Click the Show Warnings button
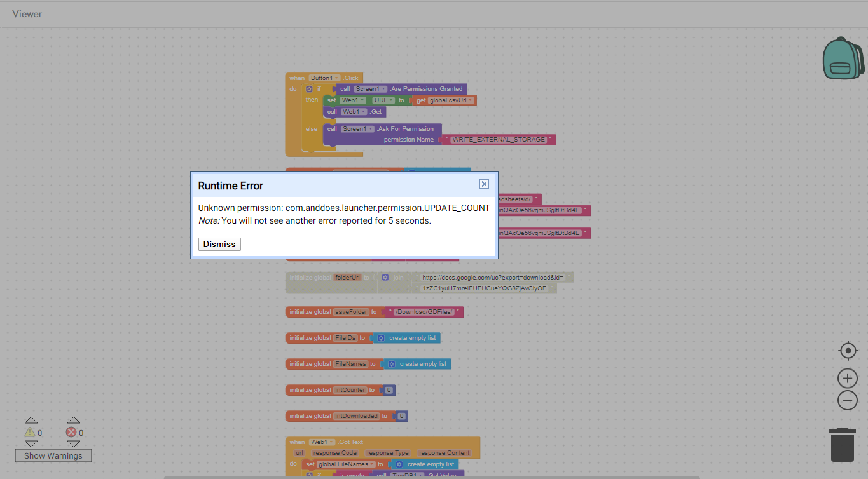868x479 pixels. 53,455
